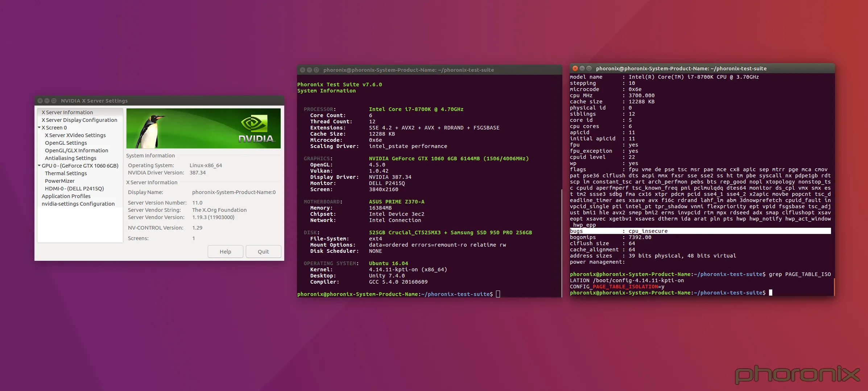
Task: Click the Phoronix terminal vertical scrollbar
Action: click(x=561, y=243)
